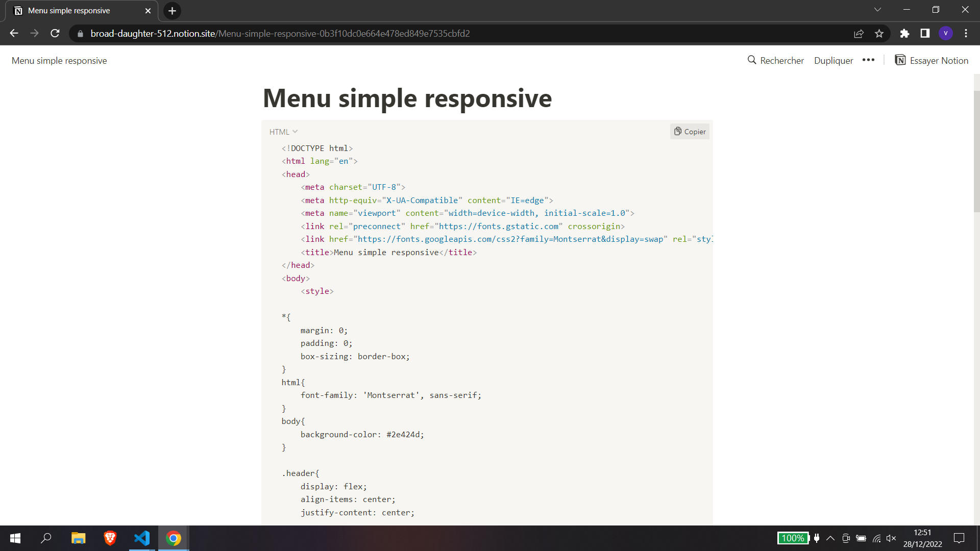Go back with browser back arrow
Image resolution: width=980 pixels, height=551 pixels.
[14, 33]
